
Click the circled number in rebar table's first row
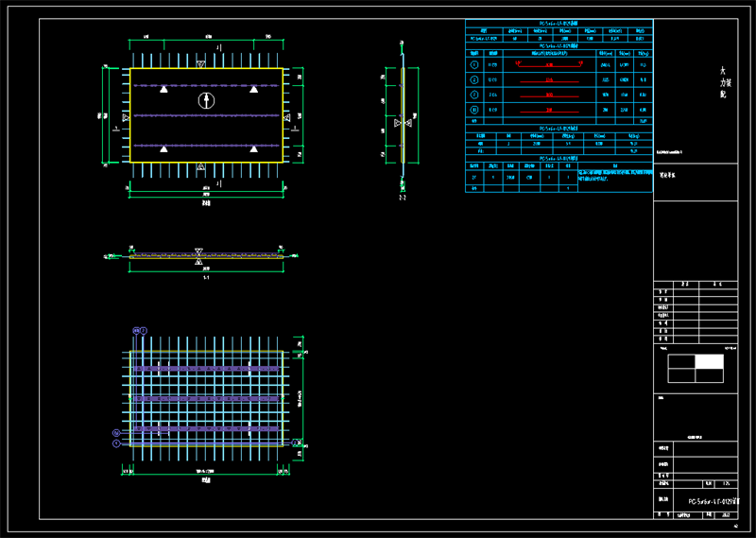click(474, 64)
